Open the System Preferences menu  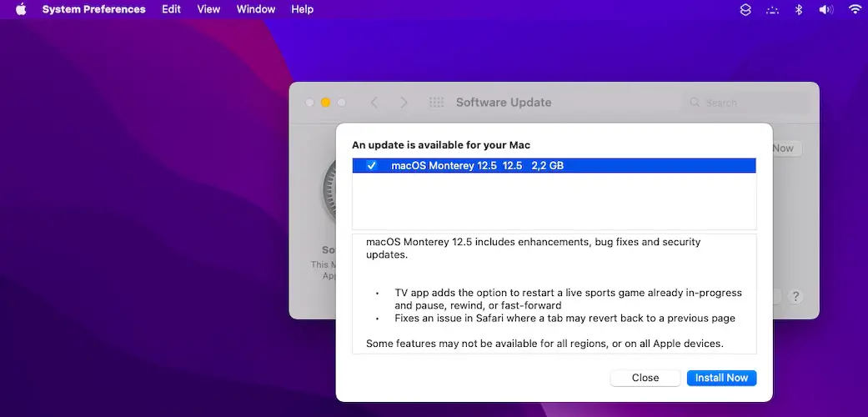(93, 9)
